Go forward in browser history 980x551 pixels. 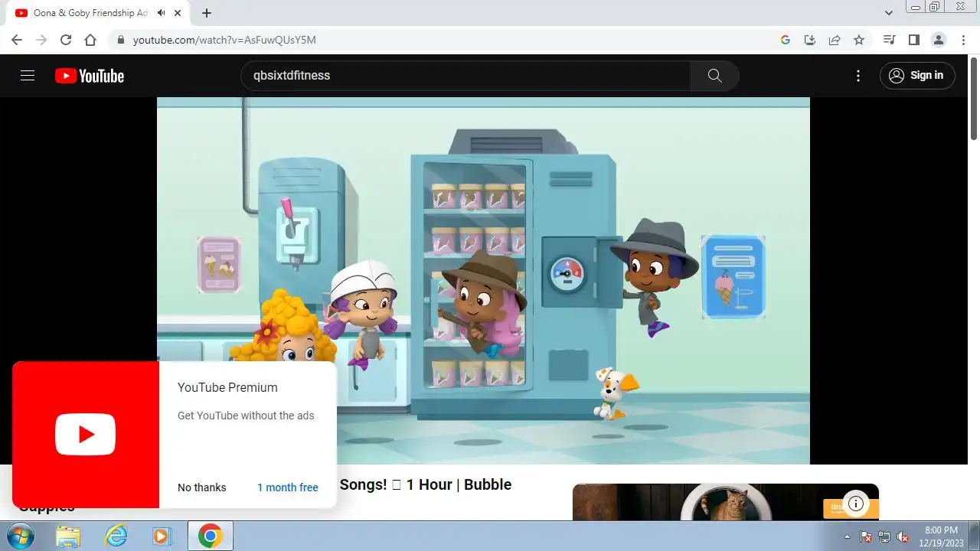41,40
